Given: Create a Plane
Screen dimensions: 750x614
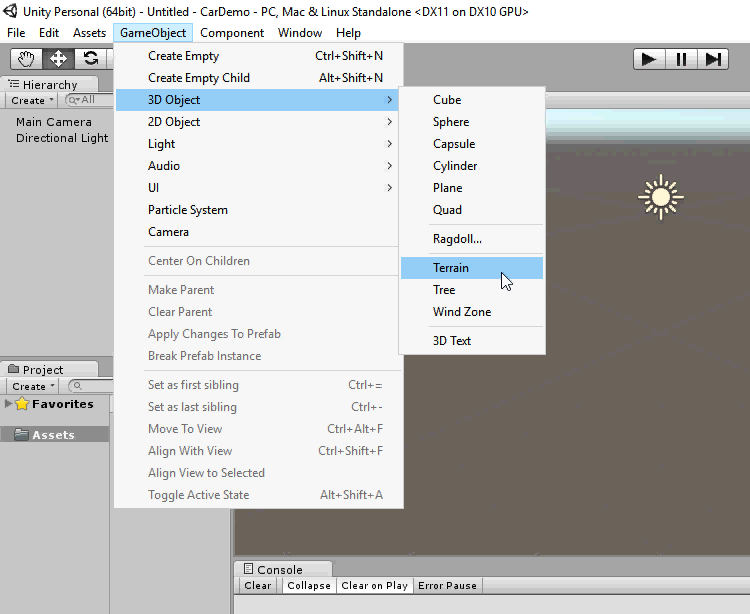Looking at the screenshot, I should [x=472, y=188].
